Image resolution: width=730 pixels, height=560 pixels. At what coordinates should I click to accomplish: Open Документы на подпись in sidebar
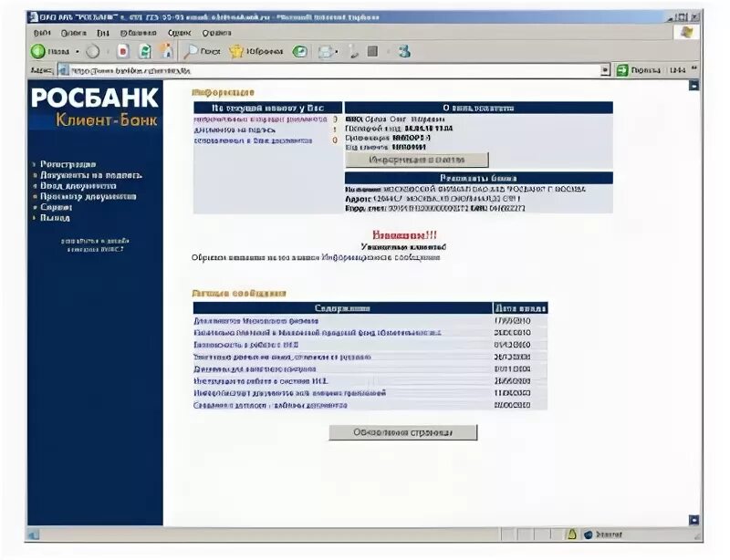pyautogui.click(x=90, y=175)
